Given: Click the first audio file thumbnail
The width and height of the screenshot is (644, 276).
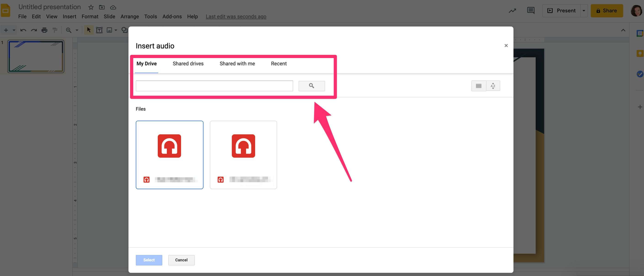Looking at the screenshot, I should click(170, 154).
